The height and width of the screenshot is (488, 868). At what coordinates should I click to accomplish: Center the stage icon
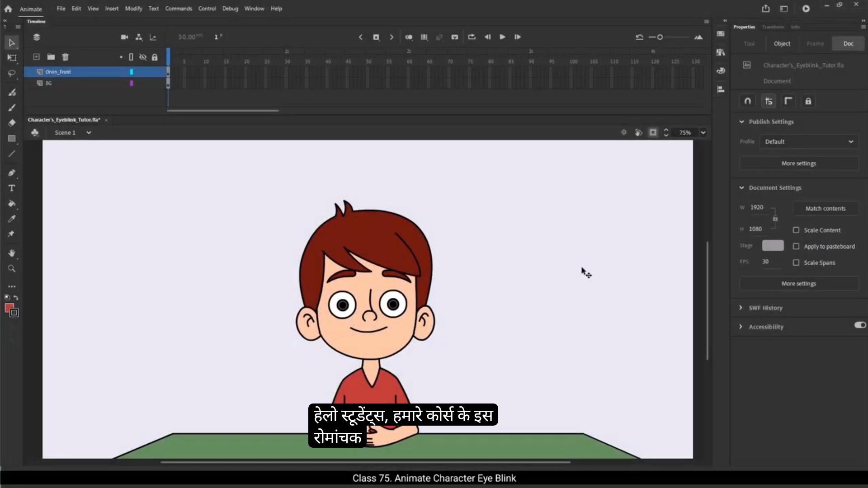click(x=623, y=132)
